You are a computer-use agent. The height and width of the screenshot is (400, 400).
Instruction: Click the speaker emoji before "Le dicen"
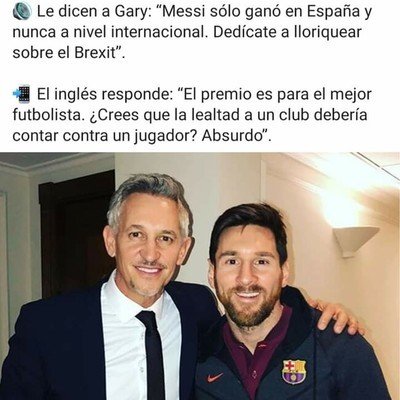tap(22, 13)
